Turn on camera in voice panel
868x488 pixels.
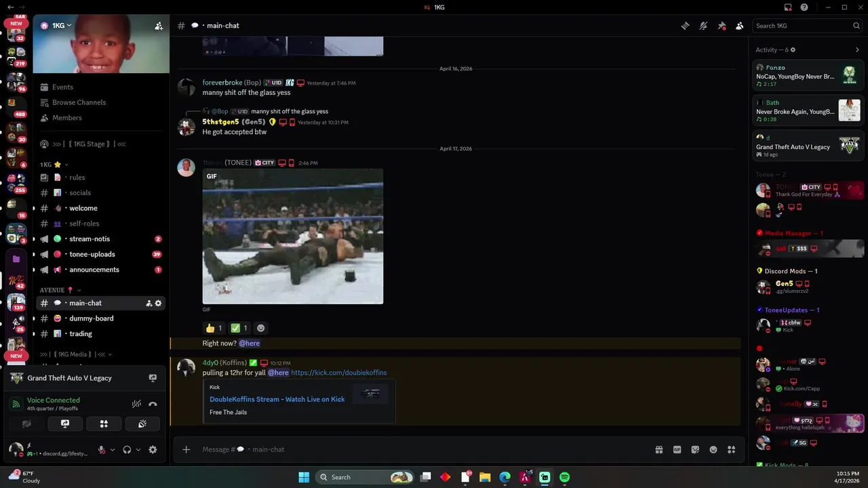click(26, 424)
